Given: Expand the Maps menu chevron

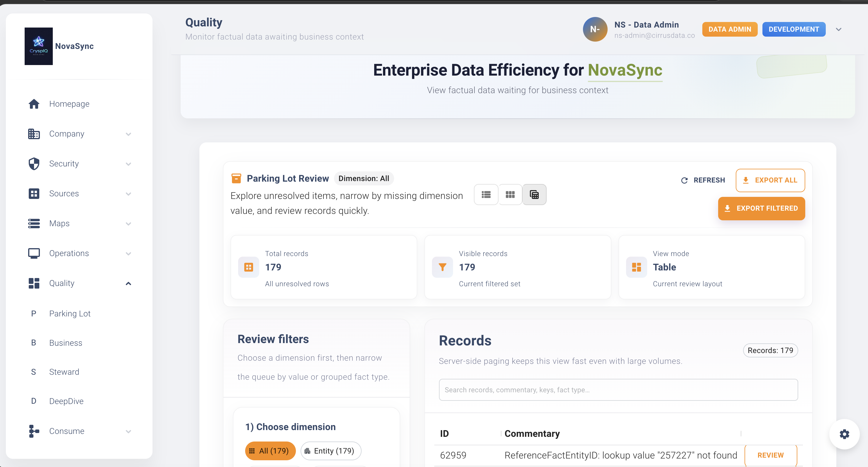Looking at the screenshot, I should [x=128, y=224].
